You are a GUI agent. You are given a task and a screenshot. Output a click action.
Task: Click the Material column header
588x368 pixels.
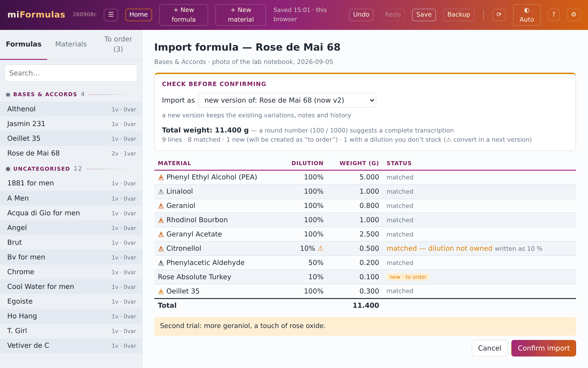click(x=175, y=163)
